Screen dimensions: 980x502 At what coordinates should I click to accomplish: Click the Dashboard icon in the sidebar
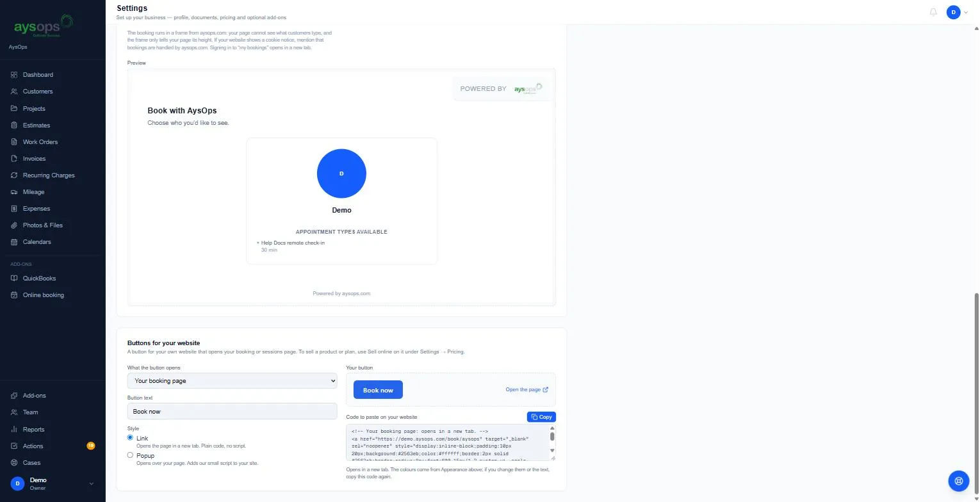14,75
